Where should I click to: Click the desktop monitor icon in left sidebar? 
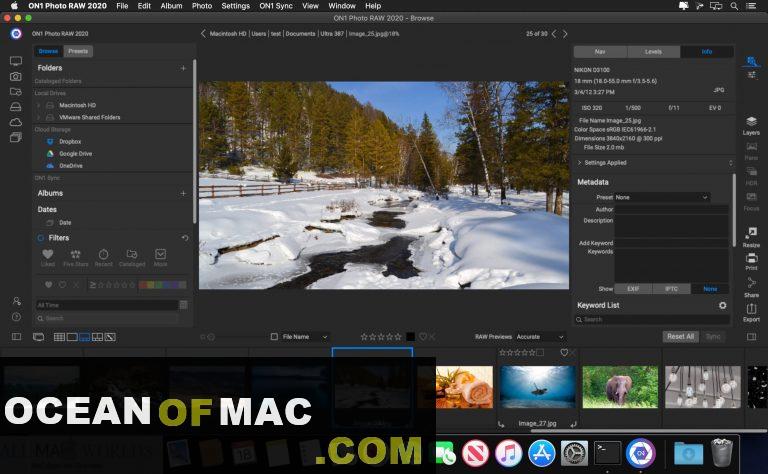(x=16, y=61)
